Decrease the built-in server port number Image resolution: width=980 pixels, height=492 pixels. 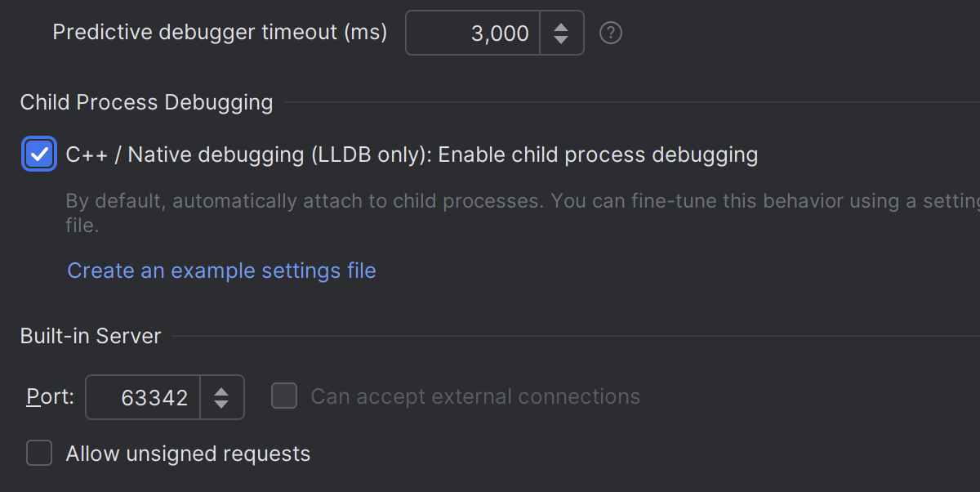[x=221, y=404]
